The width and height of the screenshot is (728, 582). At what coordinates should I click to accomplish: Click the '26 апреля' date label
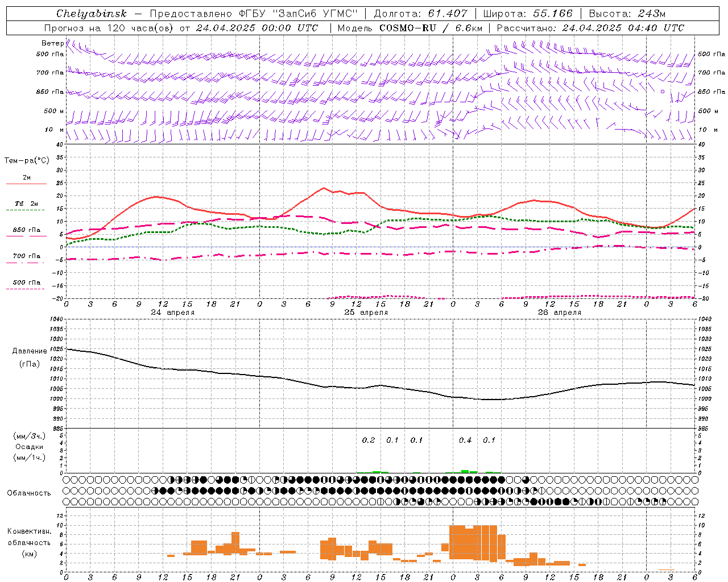(x=559, y=313)
